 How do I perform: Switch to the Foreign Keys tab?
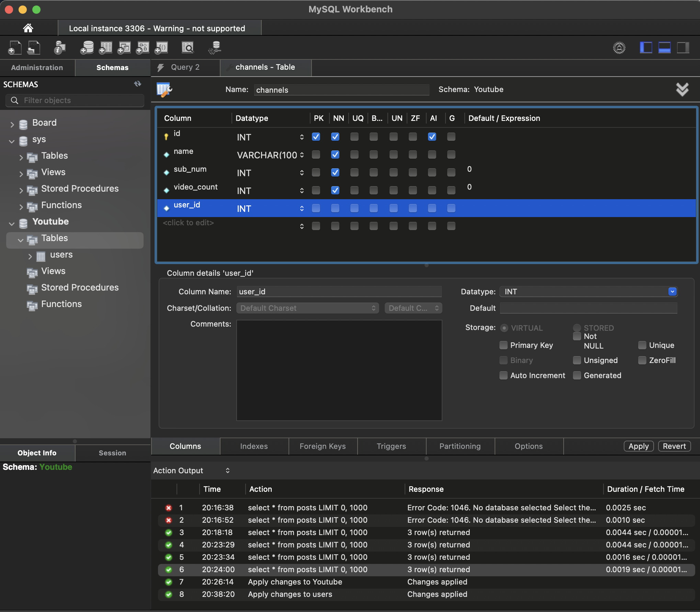point(323,446)
